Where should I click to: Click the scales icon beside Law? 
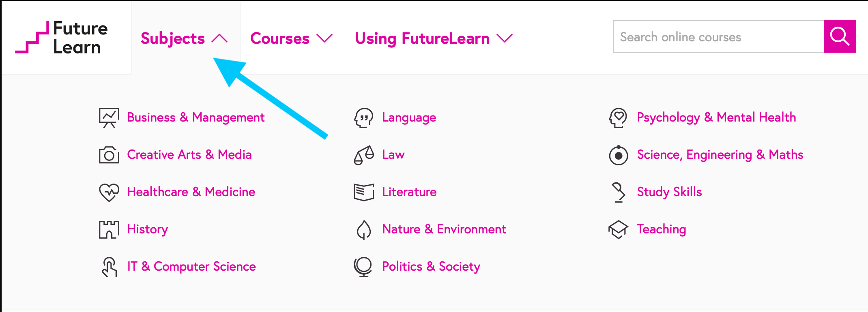364,155
